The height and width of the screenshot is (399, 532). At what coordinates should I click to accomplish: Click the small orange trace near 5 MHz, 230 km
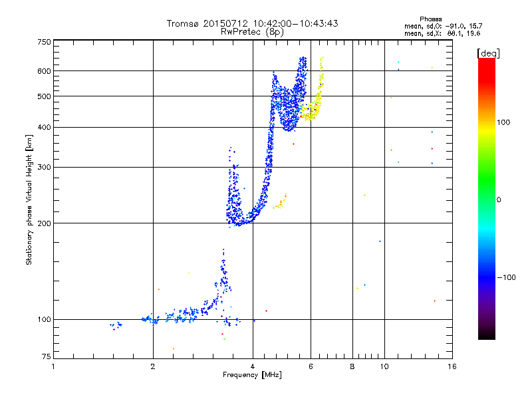(281, 201)
